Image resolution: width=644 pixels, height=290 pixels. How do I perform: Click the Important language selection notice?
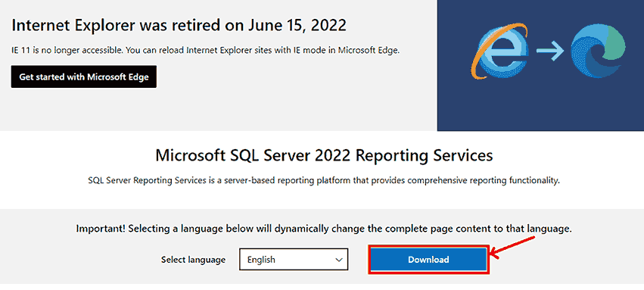[x=324, y=229]
